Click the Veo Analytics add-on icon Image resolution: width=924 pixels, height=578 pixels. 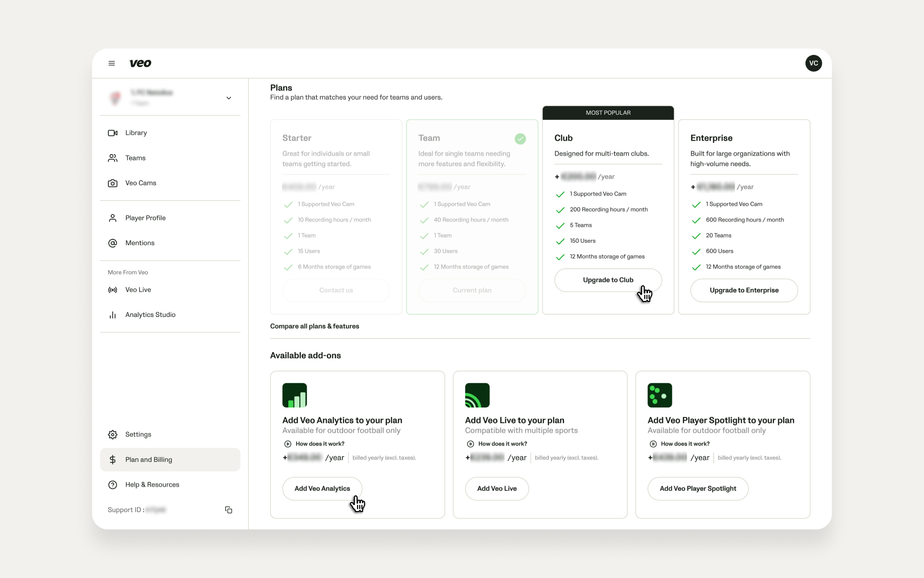point(295,395)
